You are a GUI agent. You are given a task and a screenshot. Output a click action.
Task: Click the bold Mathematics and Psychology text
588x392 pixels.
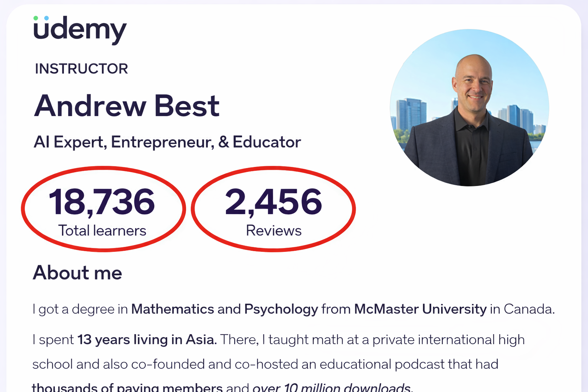click(224, 309)
